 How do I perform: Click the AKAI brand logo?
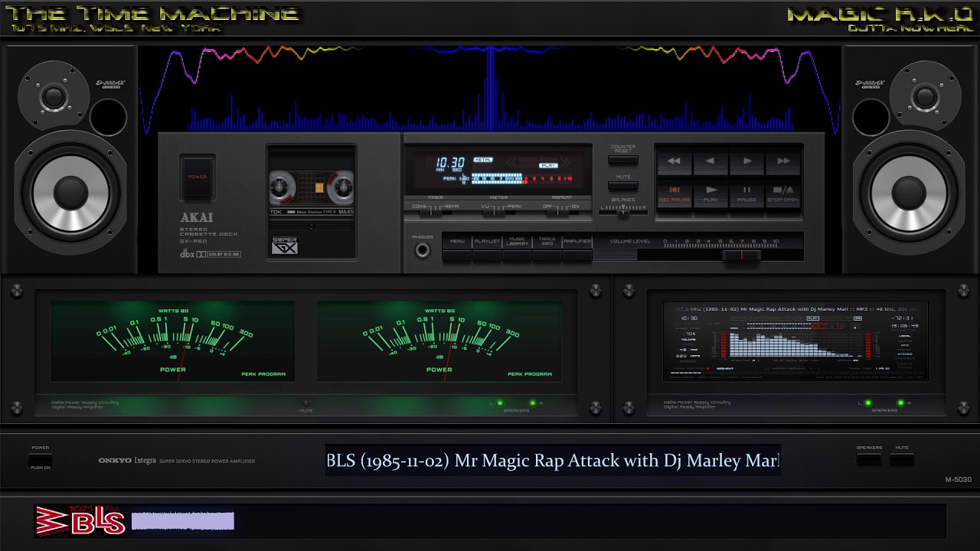point(197,217)
